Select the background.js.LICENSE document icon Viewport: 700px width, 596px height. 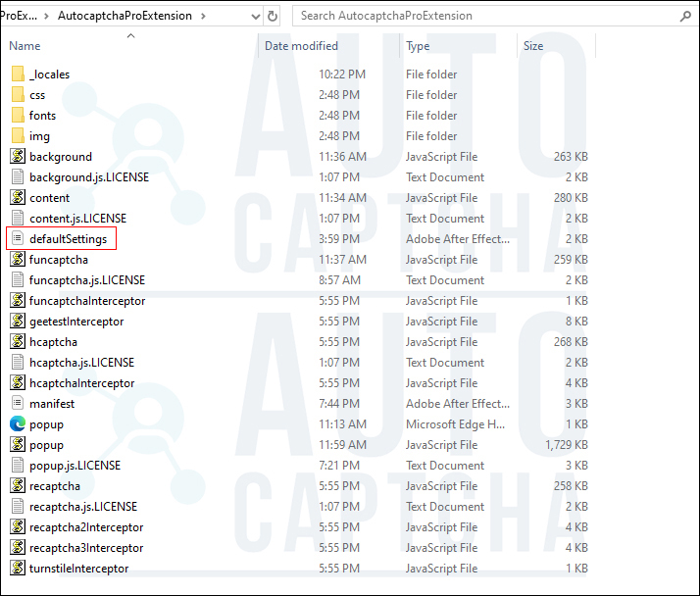18,176
